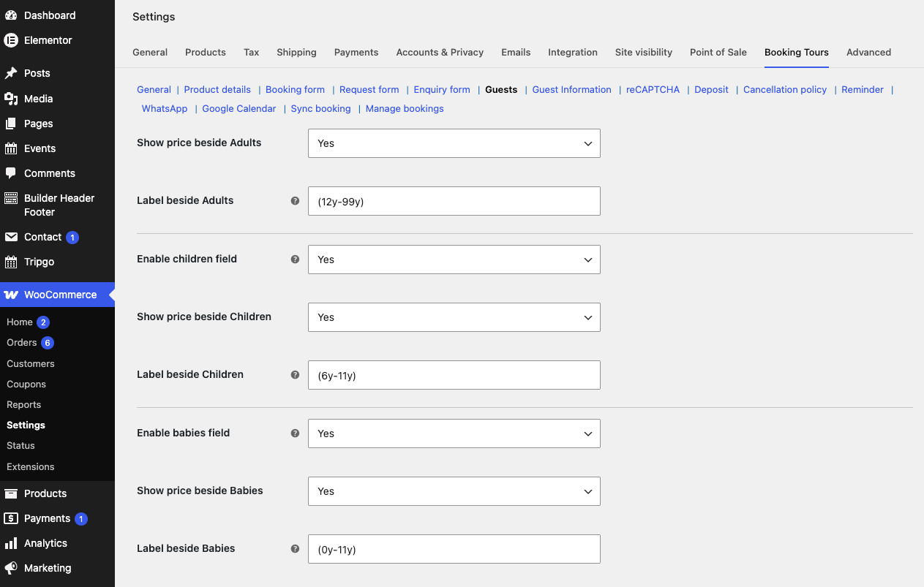Open the Enquiry form section link
This screenshot has height=587, width=924.
pos(442,89)
